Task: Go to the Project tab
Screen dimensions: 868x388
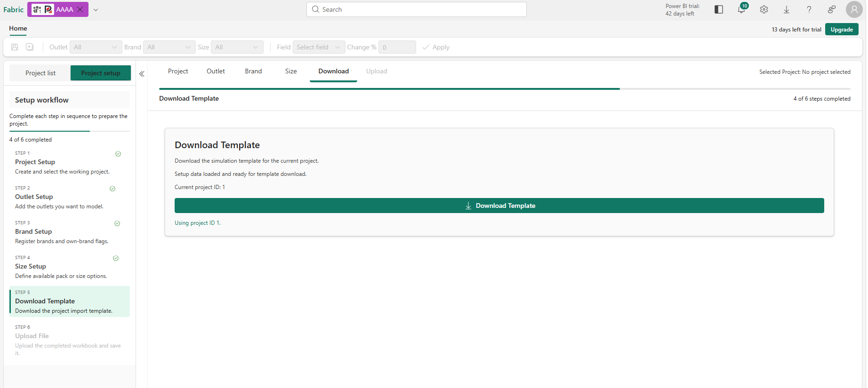Action: (x=178, y=71)
